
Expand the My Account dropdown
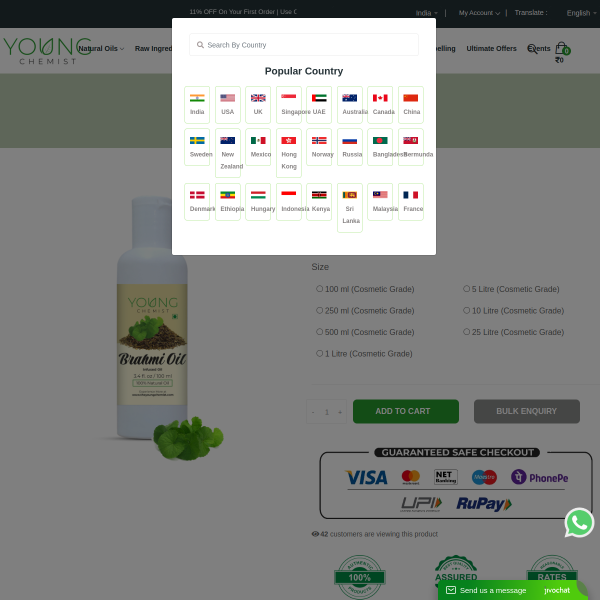pyautogui.click(x=479, y=13)
